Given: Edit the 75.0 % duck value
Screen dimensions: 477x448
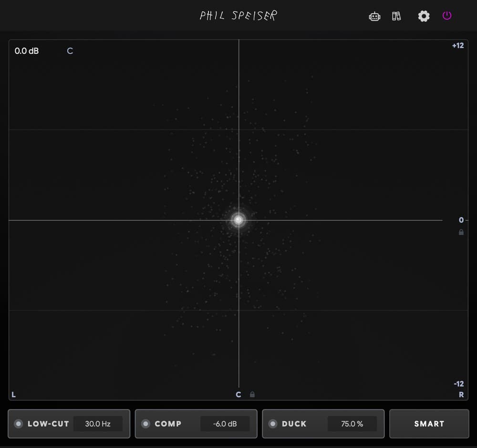Looking at the screenshot, I should click(x=352, y=424).
